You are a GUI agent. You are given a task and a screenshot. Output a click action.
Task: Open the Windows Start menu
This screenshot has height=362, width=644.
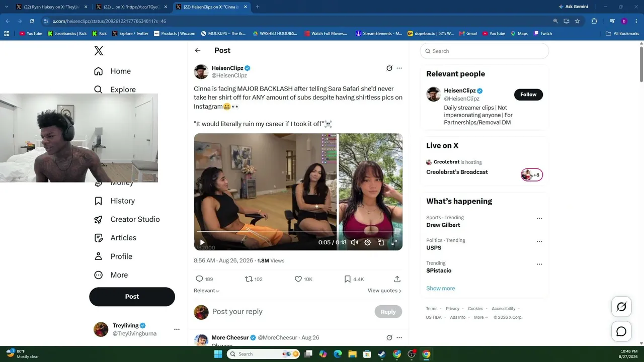click(218, 354)
